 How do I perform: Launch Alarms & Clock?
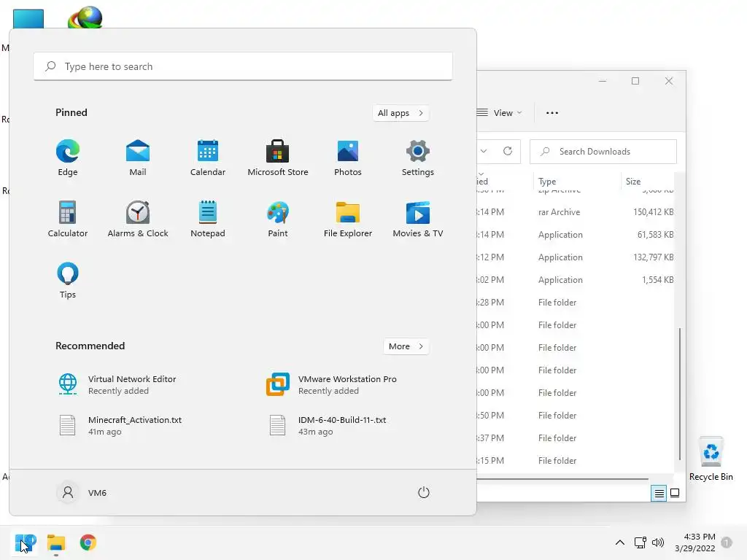(x=138, y=219)
